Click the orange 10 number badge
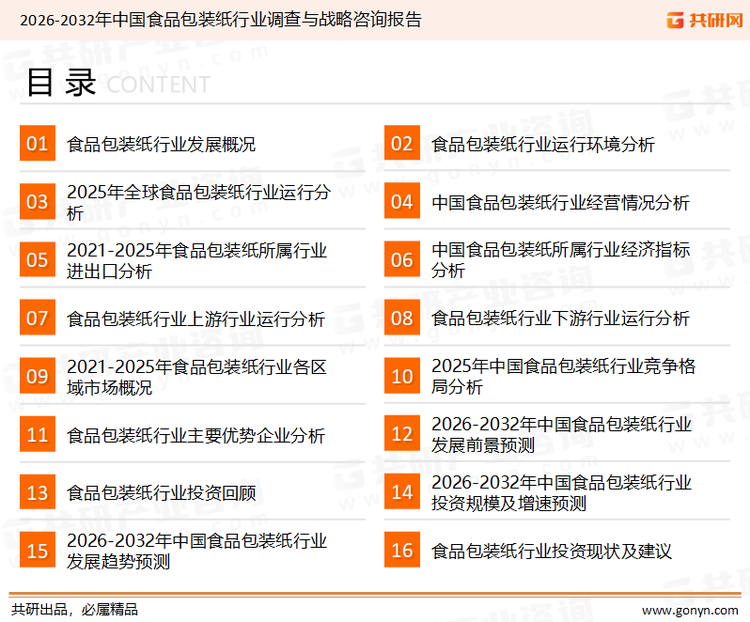The image size is (750, 622). (402, 377)
